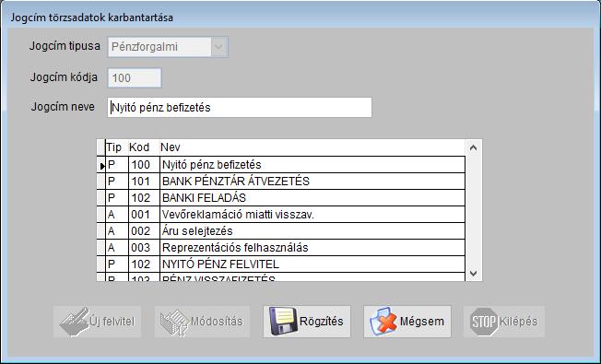Select the row 'NYITÓ PÉNZ FELVITEL'
This screenshot has height=364, width=601.
point(281,264)
